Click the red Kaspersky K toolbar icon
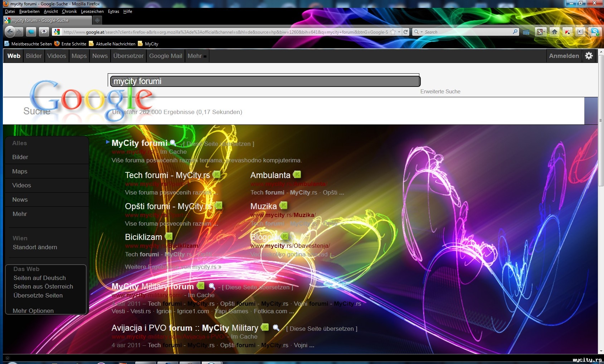 (x=568, y=32)
